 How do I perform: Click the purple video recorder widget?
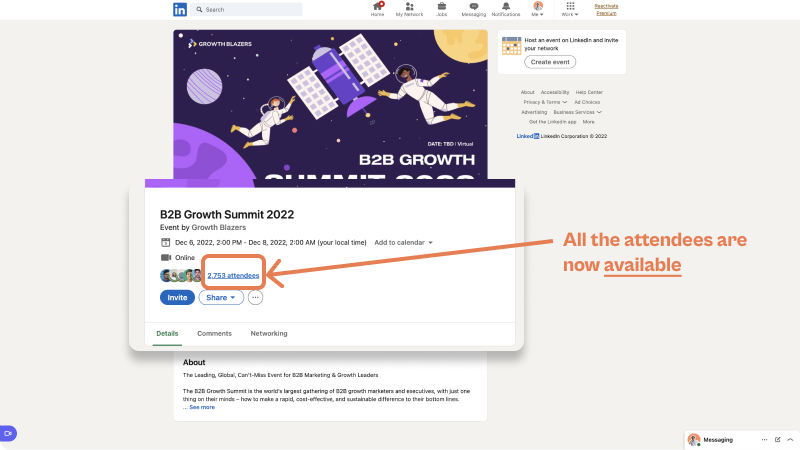pos(8,433)
